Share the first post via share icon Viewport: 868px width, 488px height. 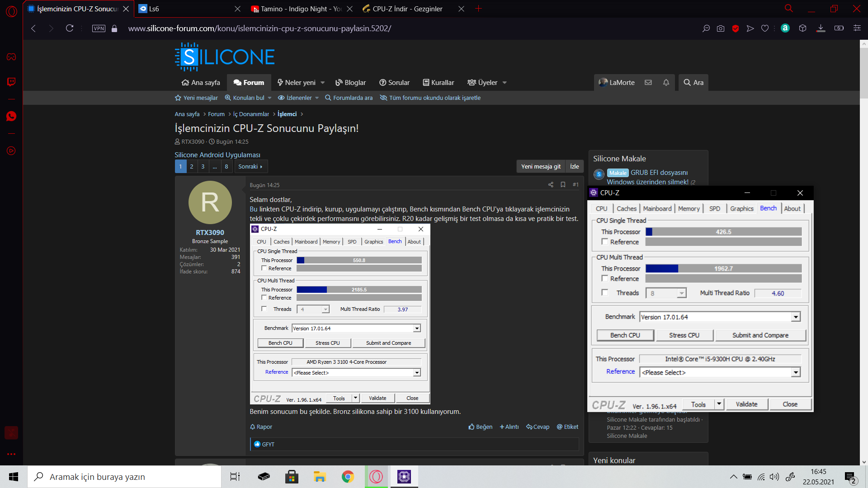(x=551, y=185)
